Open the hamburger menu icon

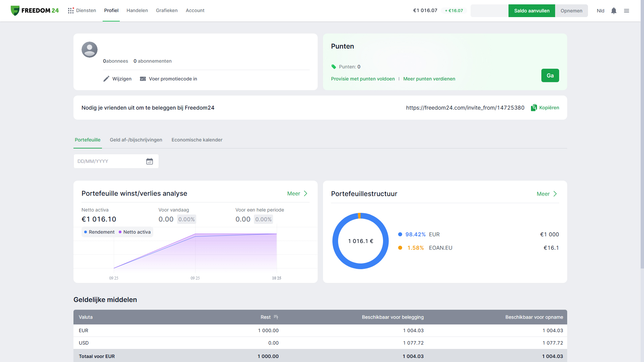626,11
